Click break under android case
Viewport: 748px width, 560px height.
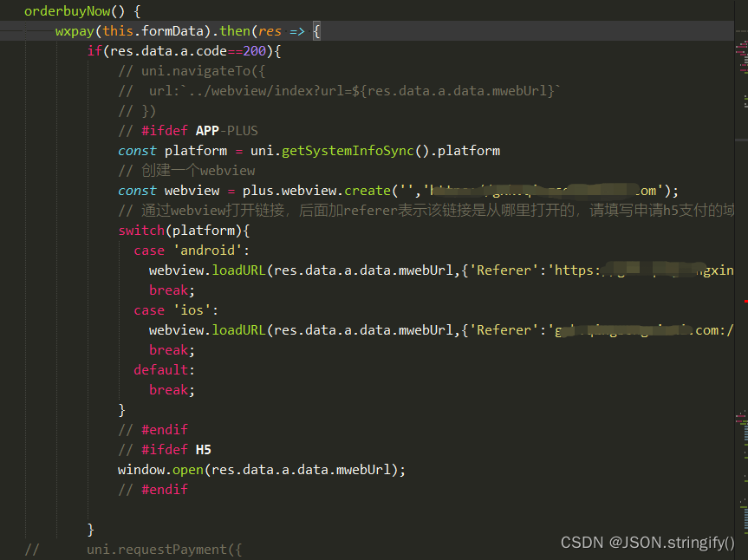tap(172, 290)
